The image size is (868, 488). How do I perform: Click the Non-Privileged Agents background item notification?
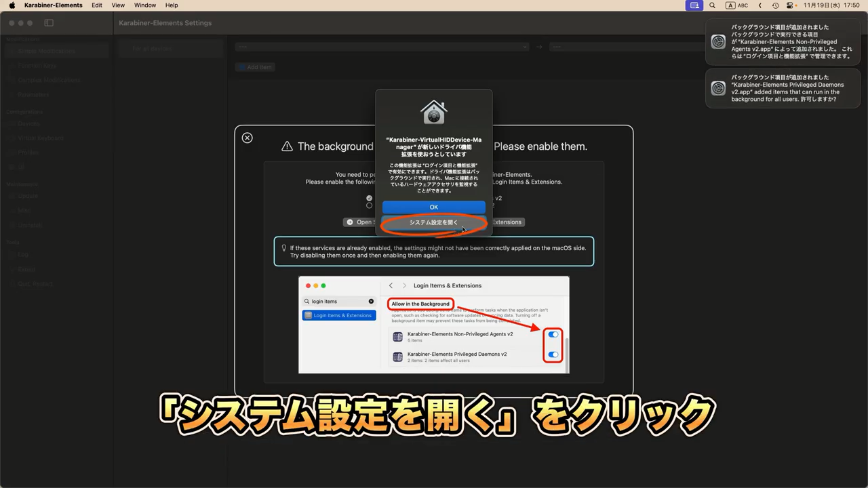[x=783, y=42]
